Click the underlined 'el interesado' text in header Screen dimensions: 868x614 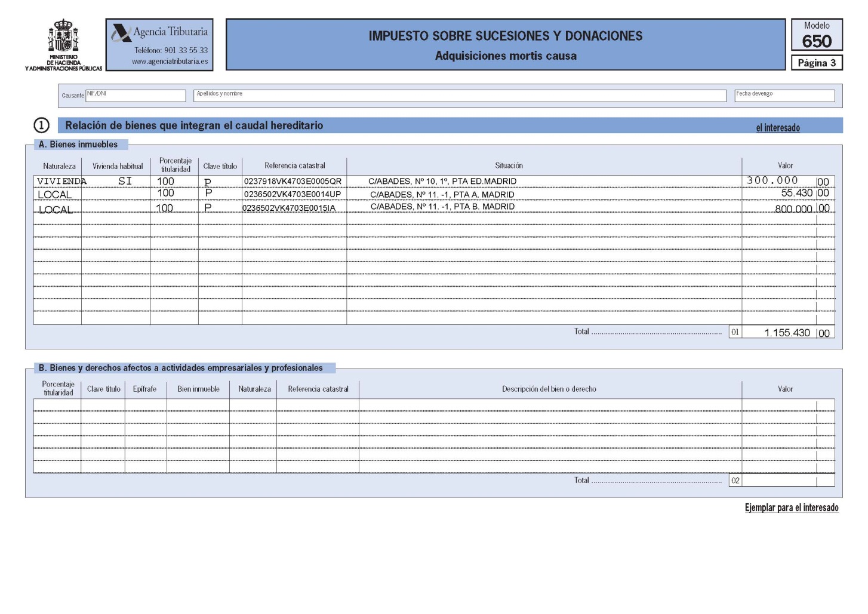[x=777, y=128]
